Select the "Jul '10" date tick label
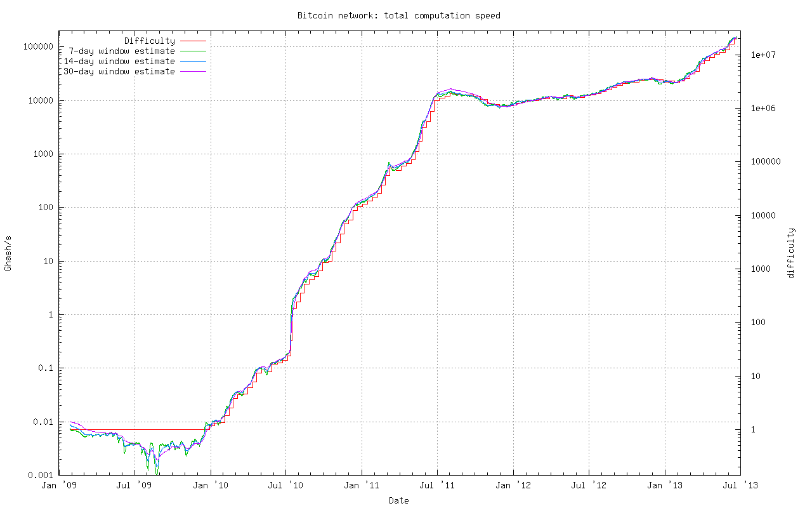Viewport: 812px width, 508px height. [x=286, y=486]
